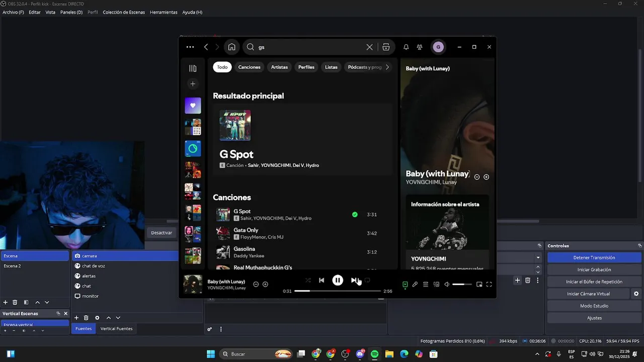The width and height of the screenshot is (644, 362).
Task: Move the selected scene up with the chevron
Action: [x=37, y=302]
